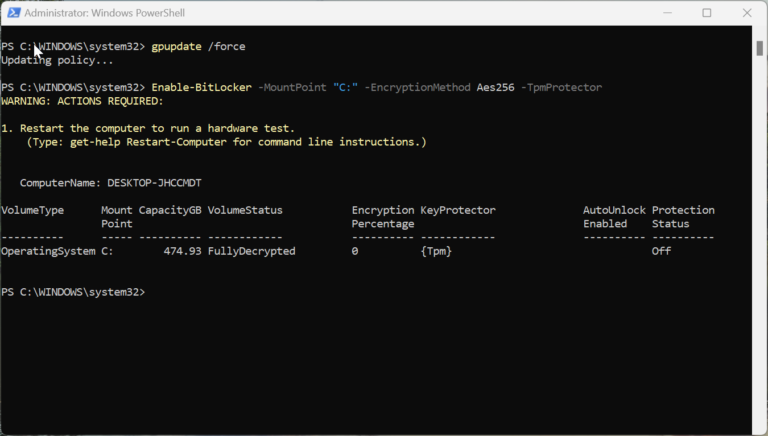This screenshot has height=436, width=768.
Task: Maximize the PowerShell window
Action: coord(707,13)
